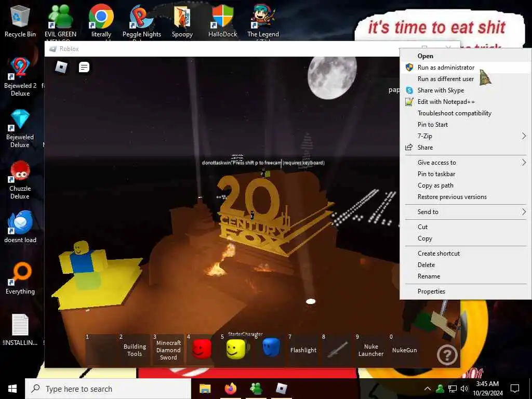Select HalloDock desktop shortcut
Viewport: 532px width, 399px height.
click(222, 21)
